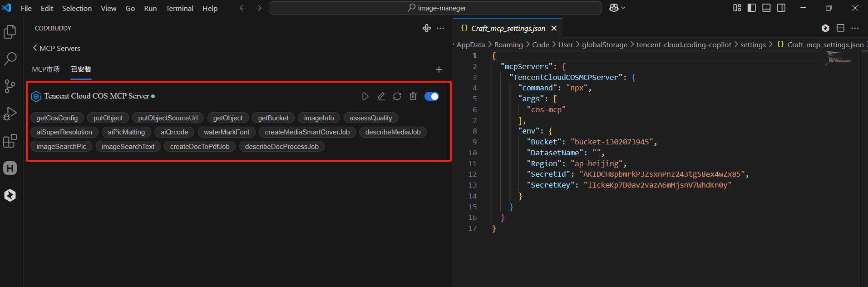Open the Go menu
Image resolution: width=868 pixels, height=287 pixels.
[x=130, y=8]
